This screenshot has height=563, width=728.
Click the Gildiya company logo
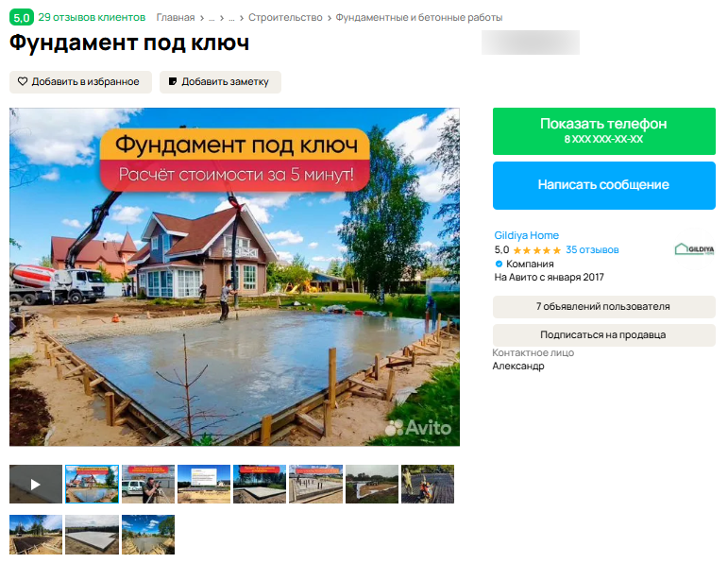tap(694, 249)
